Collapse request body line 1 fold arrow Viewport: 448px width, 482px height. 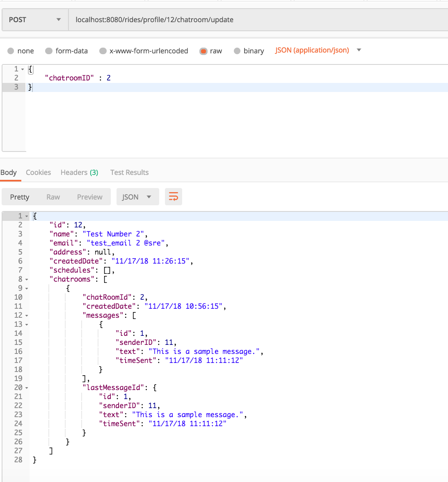[23, 69]
